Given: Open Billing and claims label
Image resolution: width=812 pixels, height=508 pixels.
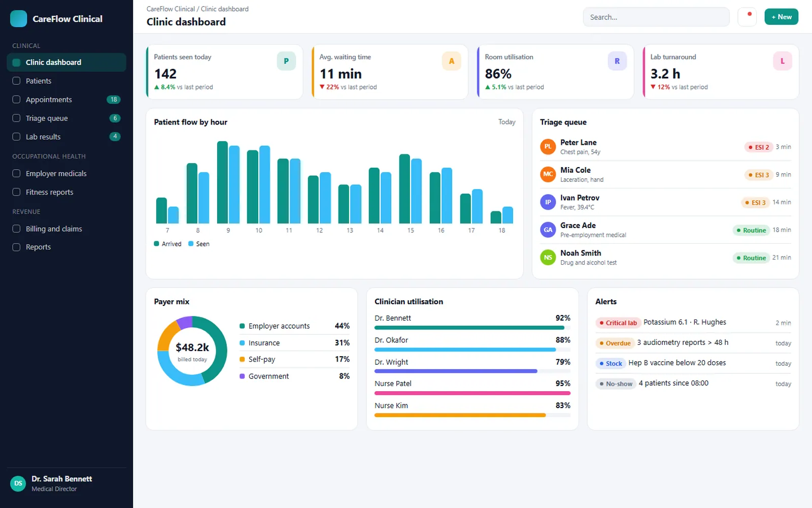Looking at the screenshot, I should point(54,229).
